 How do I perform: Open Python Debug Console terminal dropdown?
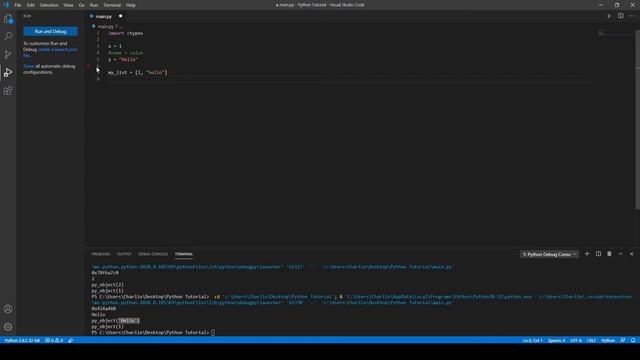coord(549,254)
